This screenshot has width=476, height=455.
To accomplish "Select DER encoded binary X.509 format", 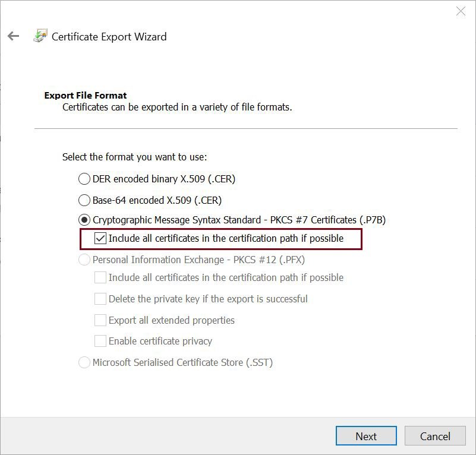I will (83, 179).
